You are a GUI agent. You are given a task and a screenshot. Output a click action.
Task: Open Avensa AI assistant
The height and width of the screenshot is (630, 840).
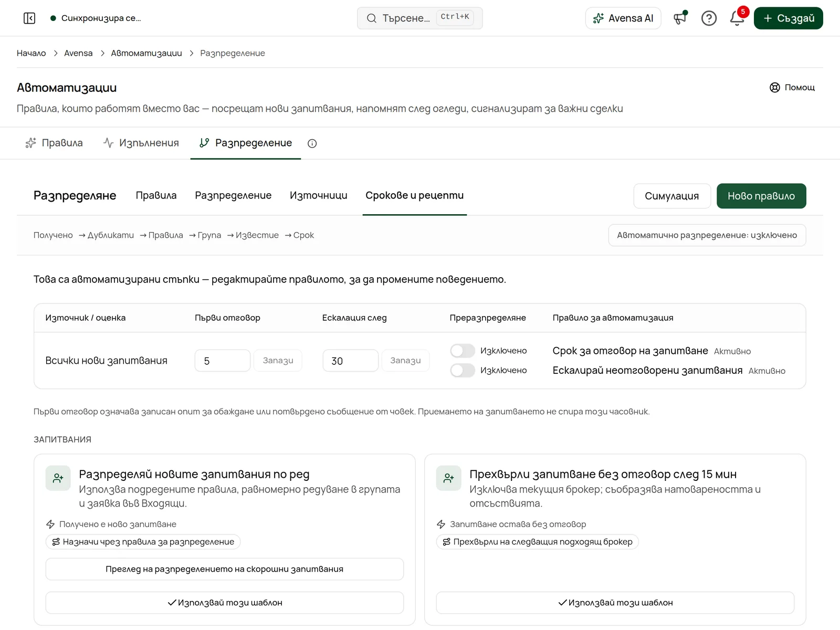pyautogui.click(x=623, y=18)
